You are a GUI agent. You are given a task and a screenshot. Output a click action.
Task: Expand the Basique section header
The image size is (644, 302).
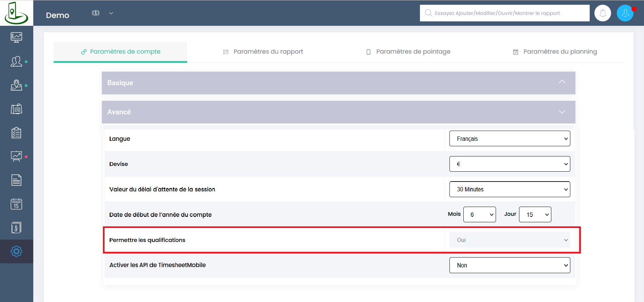(x=338, y=83)
